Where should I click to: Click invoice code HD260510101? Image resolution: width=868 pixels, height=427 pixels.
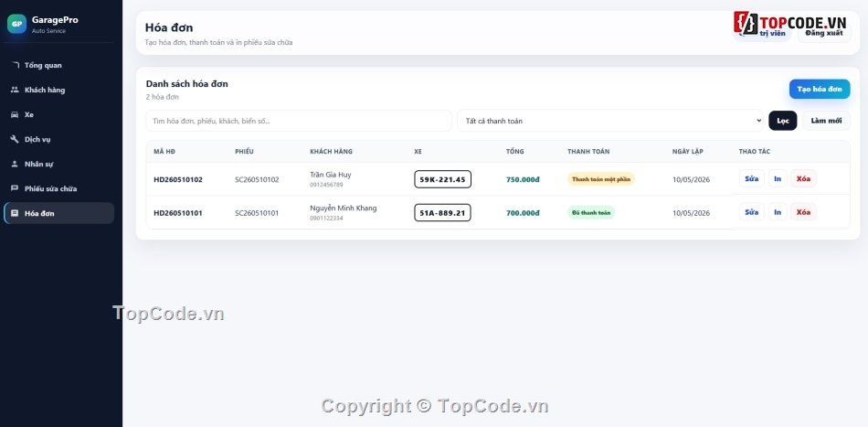click(177, 213)
